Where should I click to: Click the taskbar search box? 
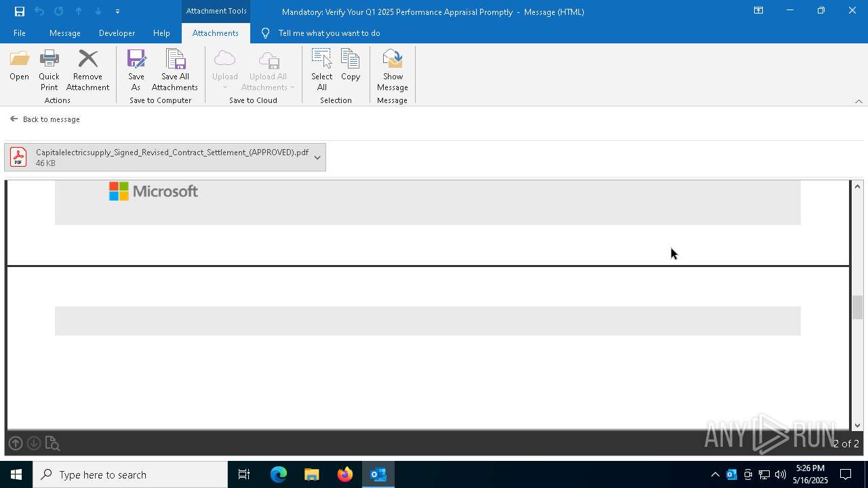click(130, 474)
